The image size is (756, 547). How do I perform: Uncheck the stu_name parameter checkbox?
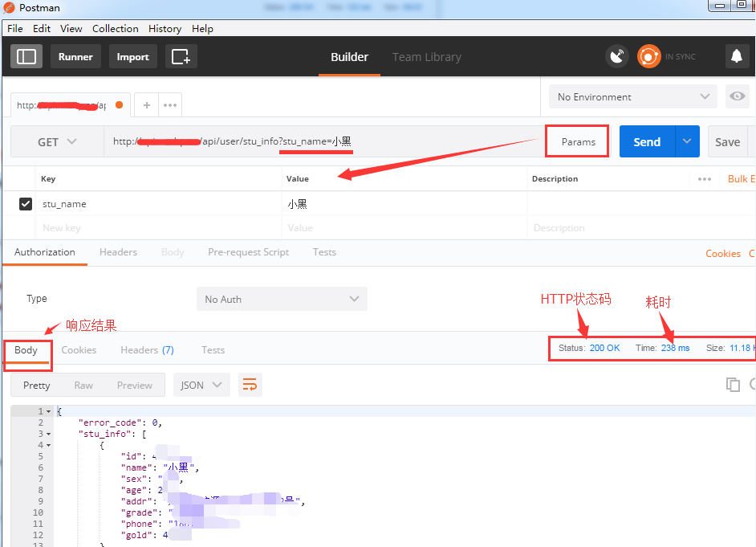pyautogui.click(x=26, y=204)
